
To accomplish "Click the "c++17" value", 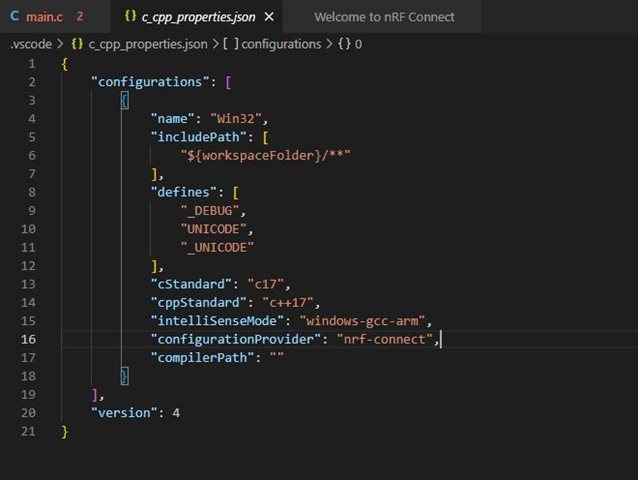I will click(288, 302).
